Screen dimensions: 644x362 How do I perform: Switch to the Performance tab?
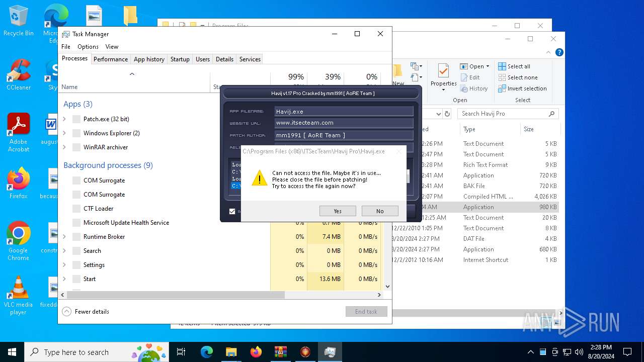[111, 59]
